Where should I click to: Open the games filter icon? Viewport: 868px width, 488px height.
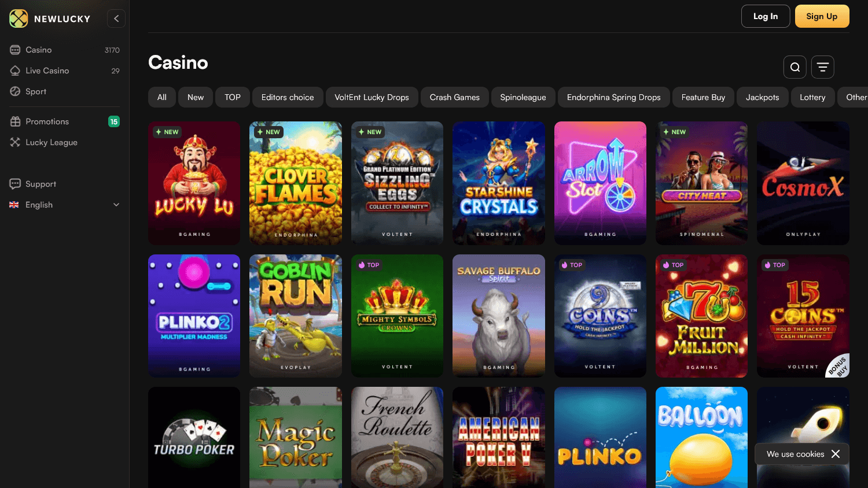click(822, 66)
